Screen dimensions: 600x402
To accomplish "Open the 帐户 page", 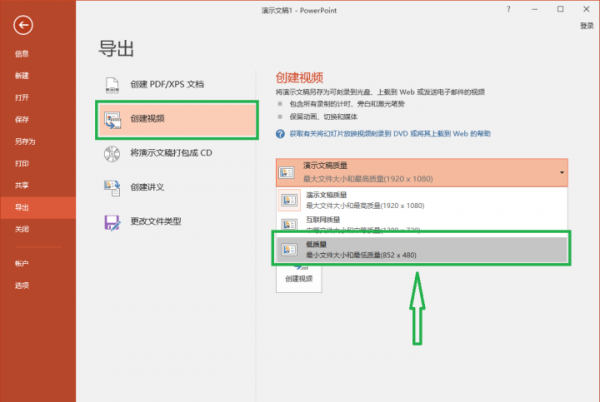I will point(22,263).
